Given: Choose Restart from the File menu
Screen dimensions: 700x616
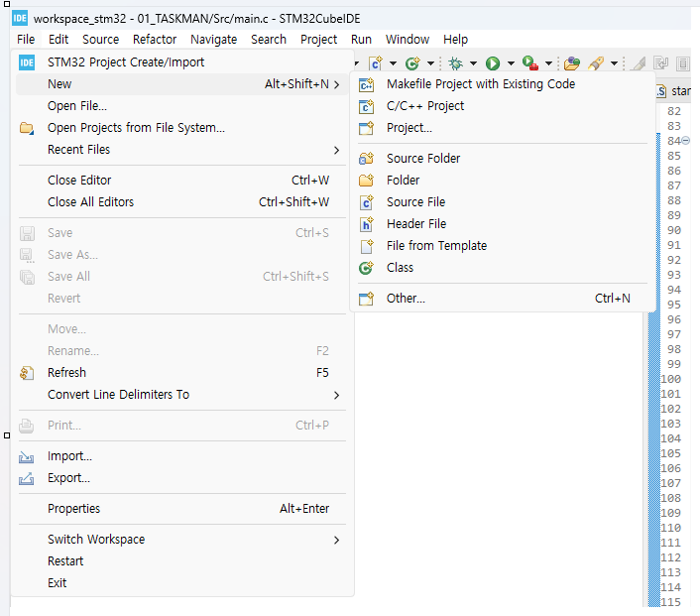Looking at the screenshot, I should pos(181,561).
